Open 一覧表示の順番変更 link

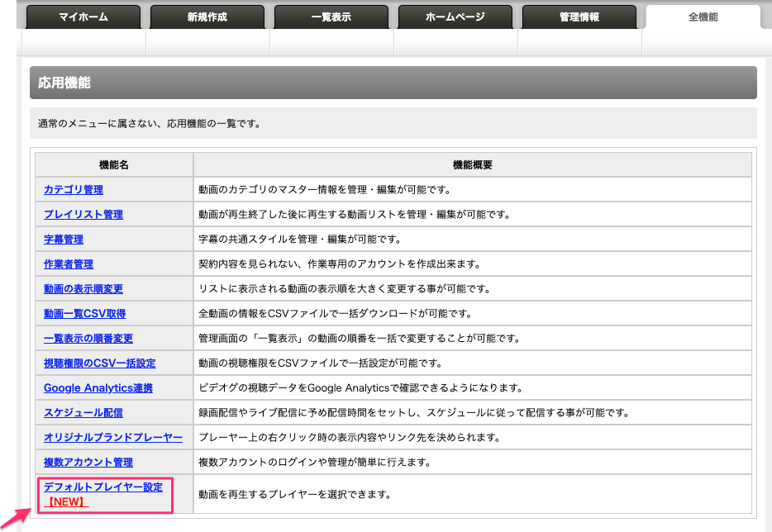click(x=88, y=339)
